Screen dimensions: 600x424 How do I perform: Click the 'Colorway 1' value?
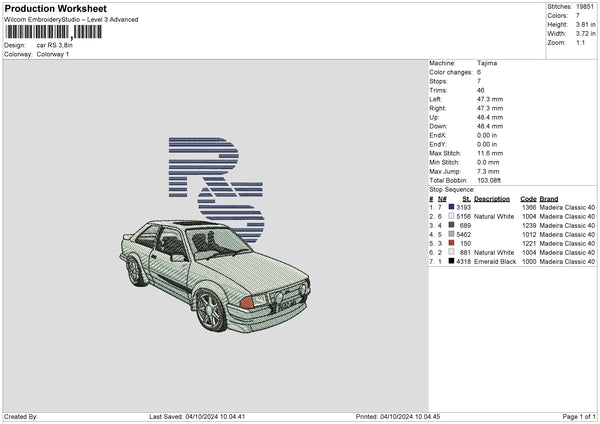click(x=53, y=54)
